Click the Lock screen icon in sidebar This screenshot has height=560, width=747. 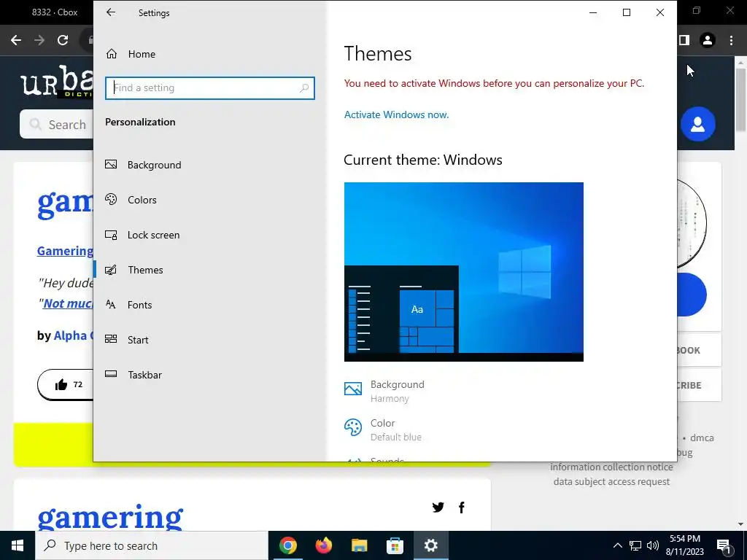[x=111, y=235]
